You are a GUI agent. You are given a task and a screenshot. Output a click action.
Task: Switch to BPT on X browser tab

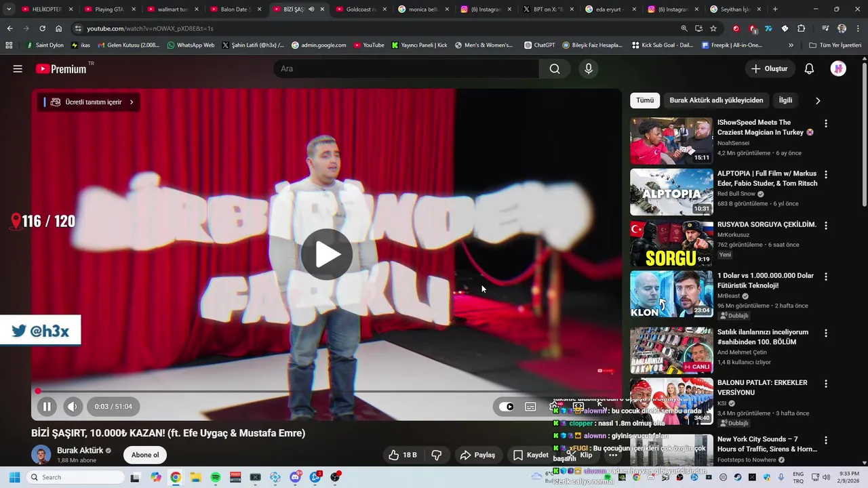click(x=548, y=9)
